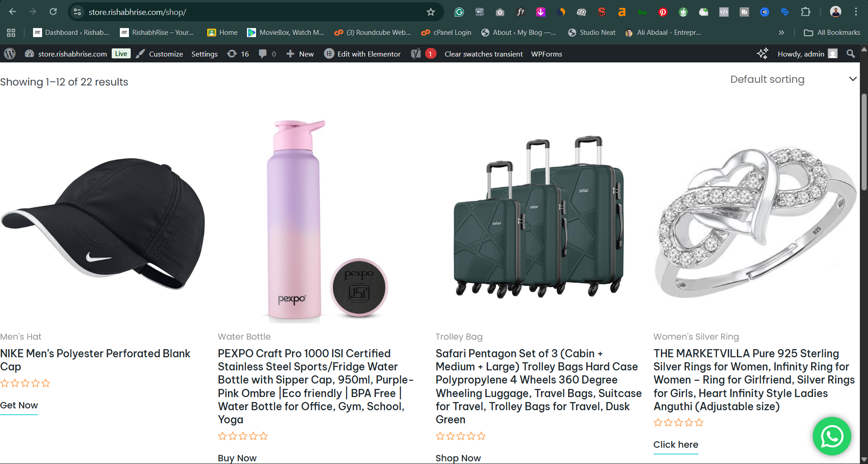Click the Pinterest extension icon
The height and width of the screenshot is (464, 868).
tap(663, 12)
